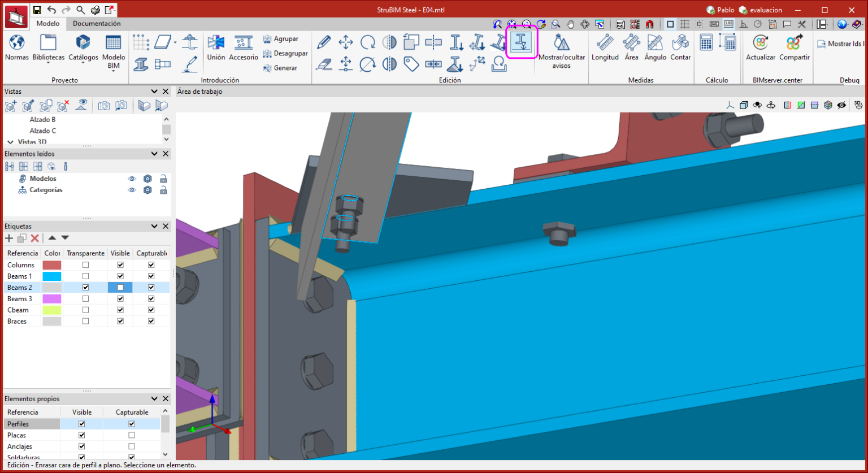Select the Unión connection tool
The width and height of the screenshot is (868, 473).
point(216,43)
